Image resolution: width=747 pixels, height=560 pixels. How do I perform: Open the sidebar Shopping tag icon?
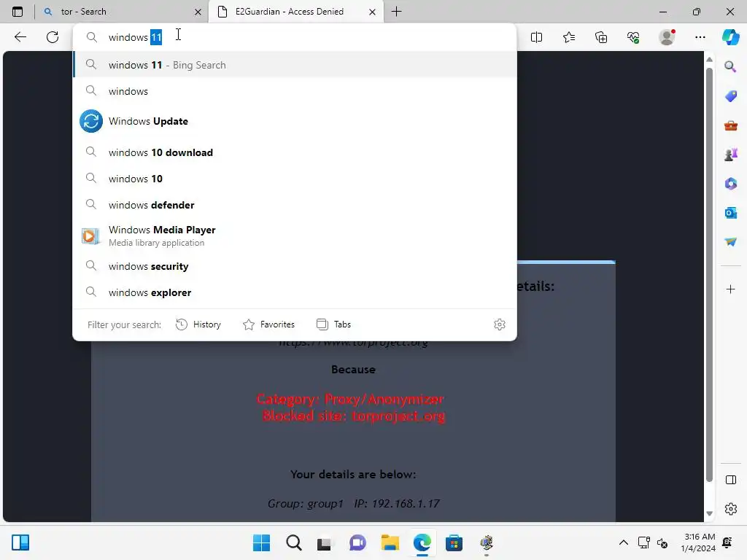731,96
